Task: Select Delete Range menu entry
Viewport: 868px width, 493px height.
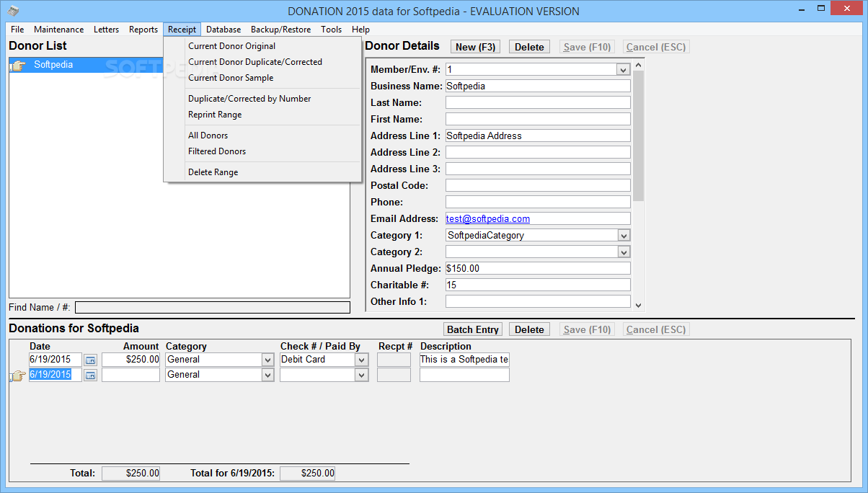Action: tap(262, 172)
